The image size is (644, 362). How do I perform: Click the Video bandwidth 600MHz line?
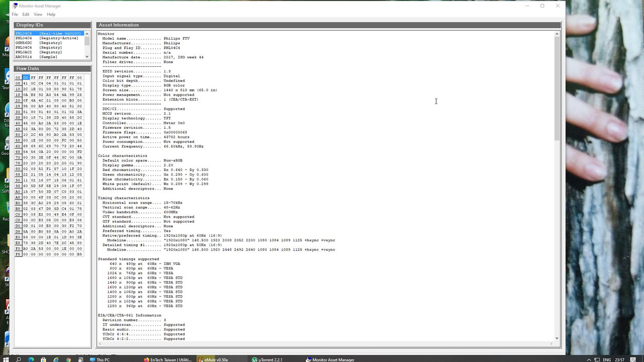point(140,212)
